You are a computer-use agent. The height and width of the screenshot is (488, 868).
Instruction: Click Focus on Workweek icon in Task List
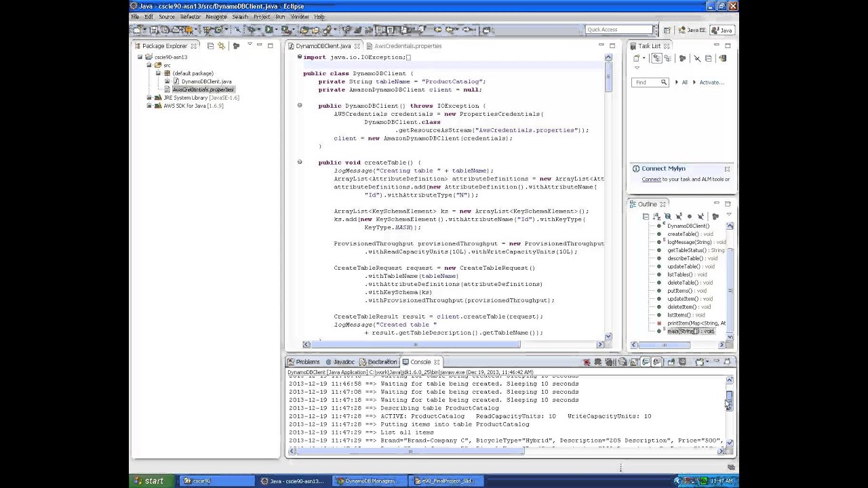tap(682, 58)
